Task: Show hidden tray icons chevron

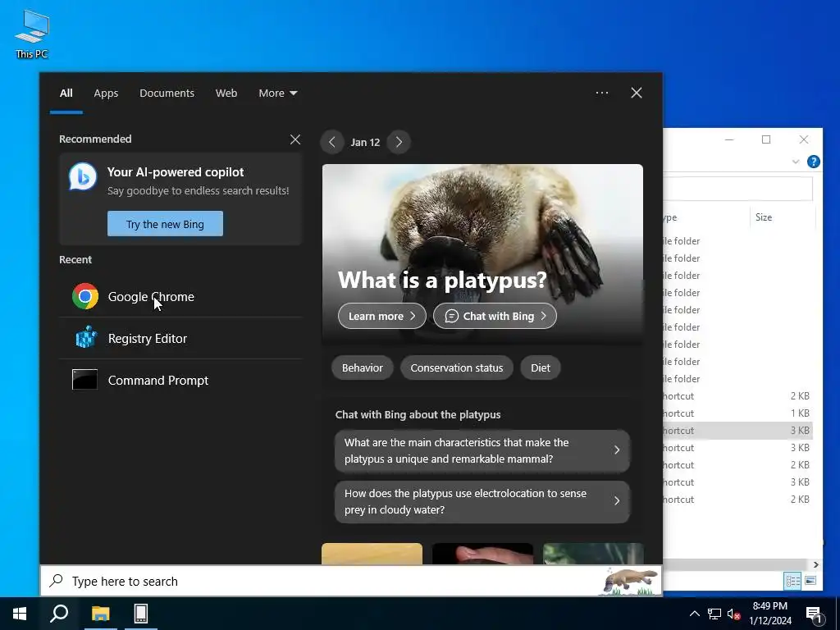Action: [x=694, y=614]
